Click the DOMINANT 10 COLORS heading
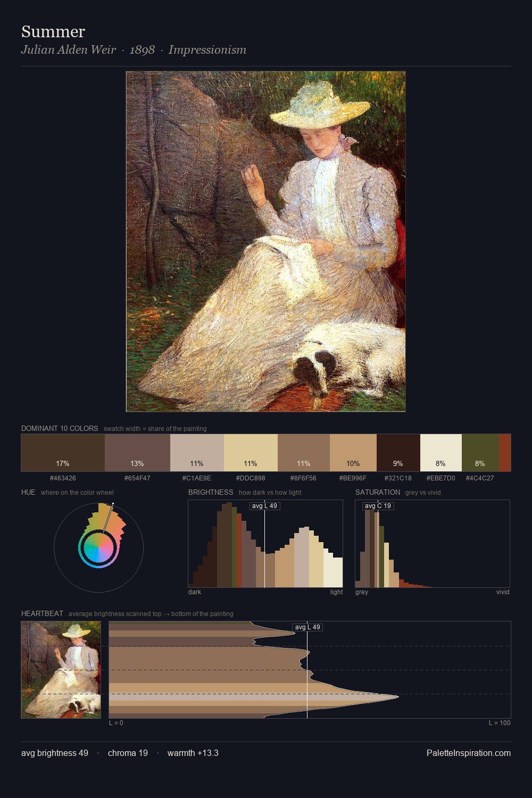Image resolution: width=532 pixels, height=798 pixels. click(60, 428)
